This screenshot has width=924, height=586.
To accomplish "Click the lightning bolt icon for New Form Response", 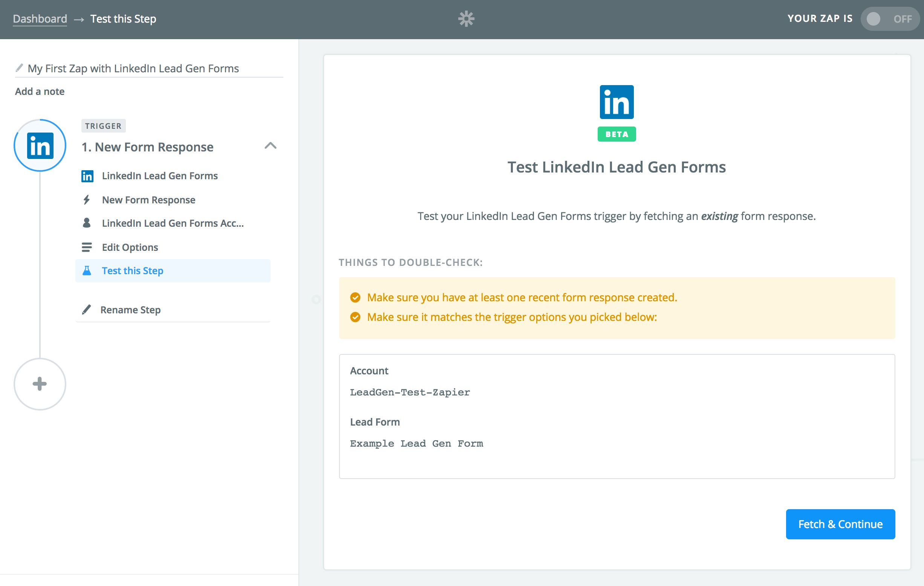I will coord(87,200).
